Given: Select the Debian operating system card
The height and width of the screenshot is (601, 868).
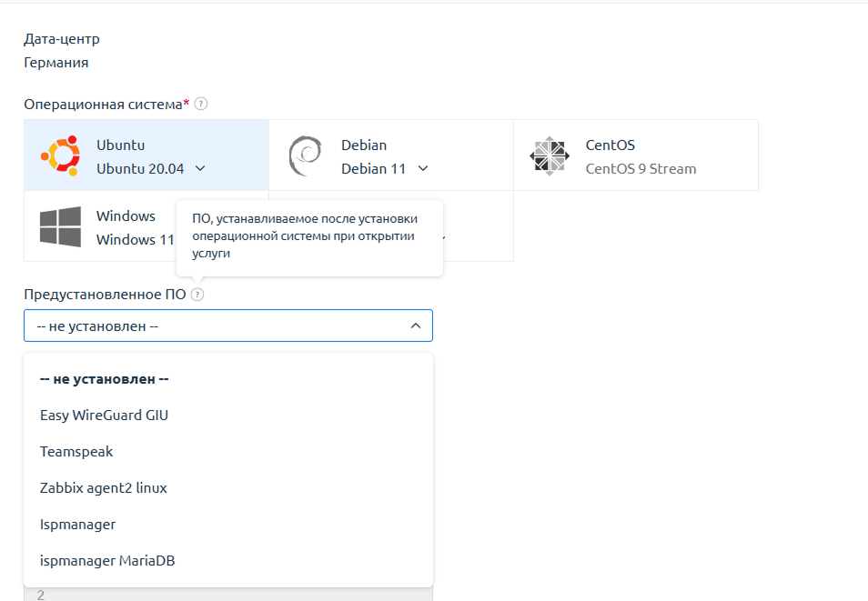Looking at the screenshot, I should tap(391, 155).
